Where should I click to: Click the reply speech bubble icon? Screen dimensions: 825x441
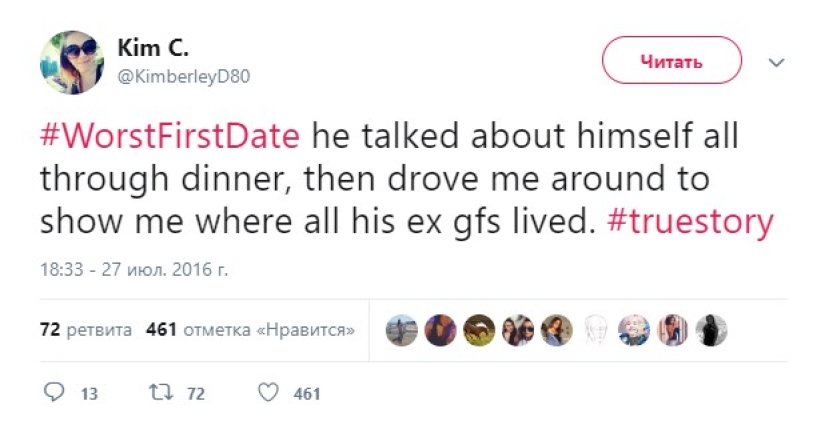coord(56,393)
